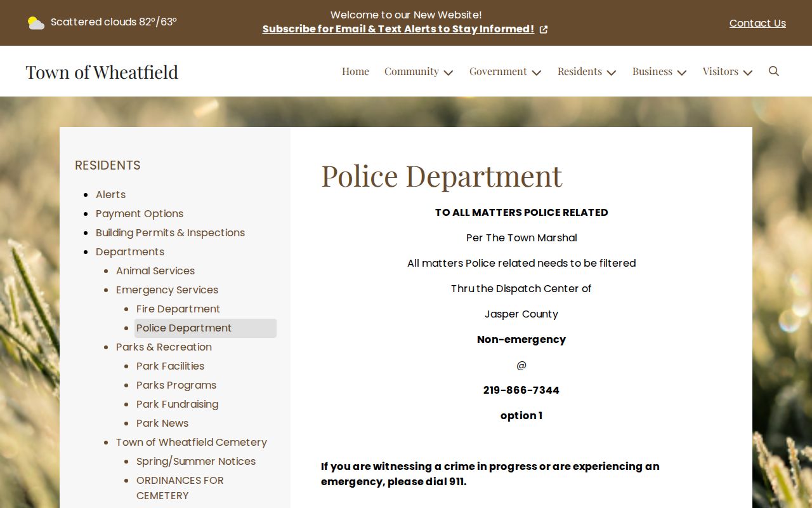Click the scattered clouds weather icon
This screenshot has height=508, width=812.
pos(36,23)
